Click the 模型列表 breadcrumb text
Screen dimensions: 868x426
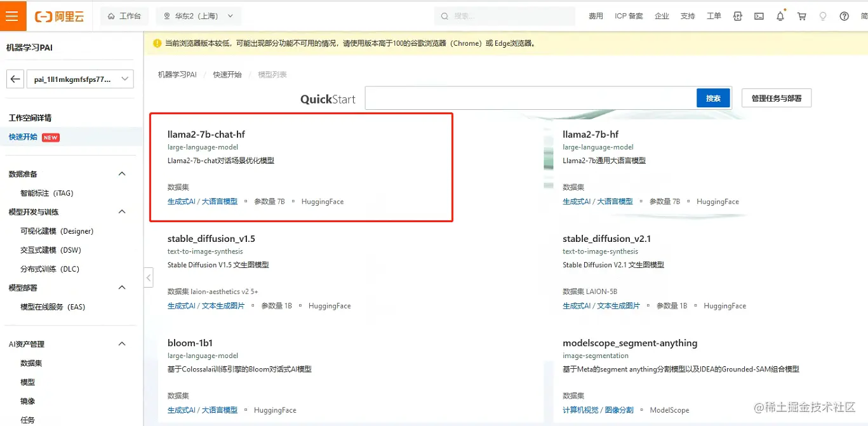click(272, 75)
